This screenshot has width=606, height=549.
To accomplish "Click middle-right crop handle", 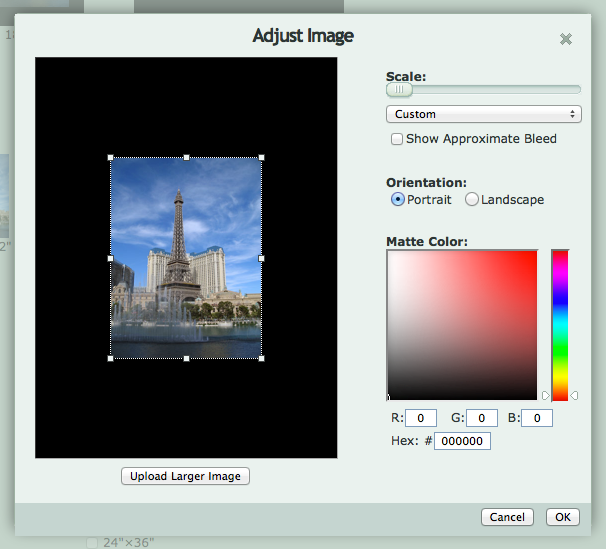I will [262, 258].
